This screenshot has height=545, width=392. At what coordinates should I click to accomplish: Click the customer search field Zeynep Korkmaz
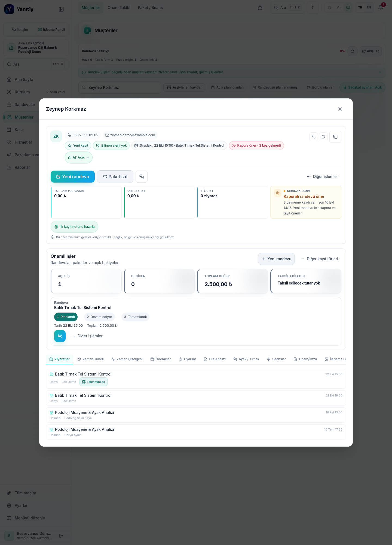(120, 87)
